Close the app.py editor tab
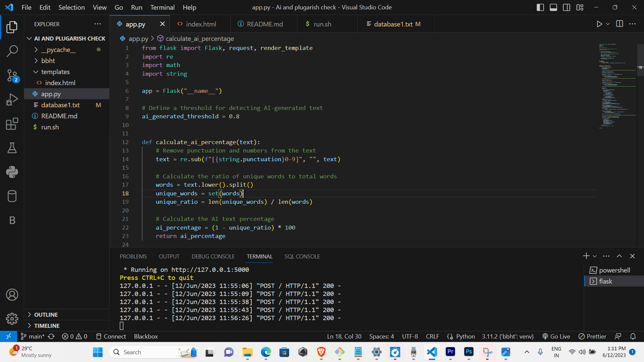This screenshot has width=644, height=362. (x=162, y=24)
